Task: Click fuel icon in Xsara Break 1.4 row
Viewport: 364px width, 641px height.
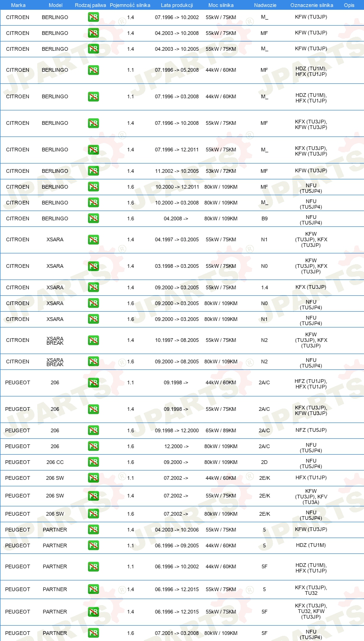Action: (94, 341)
